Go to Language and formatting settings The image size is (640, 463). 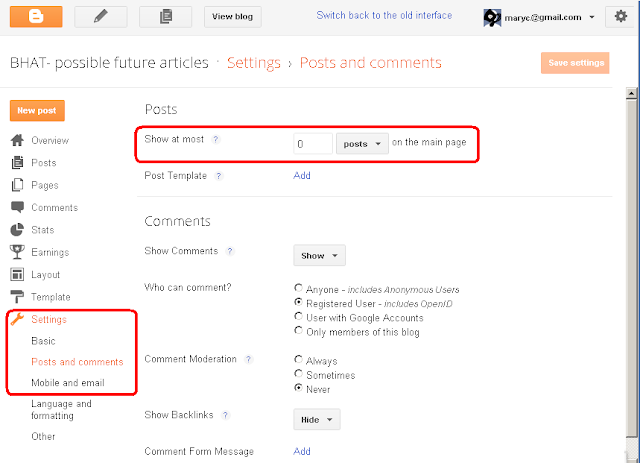pyautogui.click(x=62, y=410)
